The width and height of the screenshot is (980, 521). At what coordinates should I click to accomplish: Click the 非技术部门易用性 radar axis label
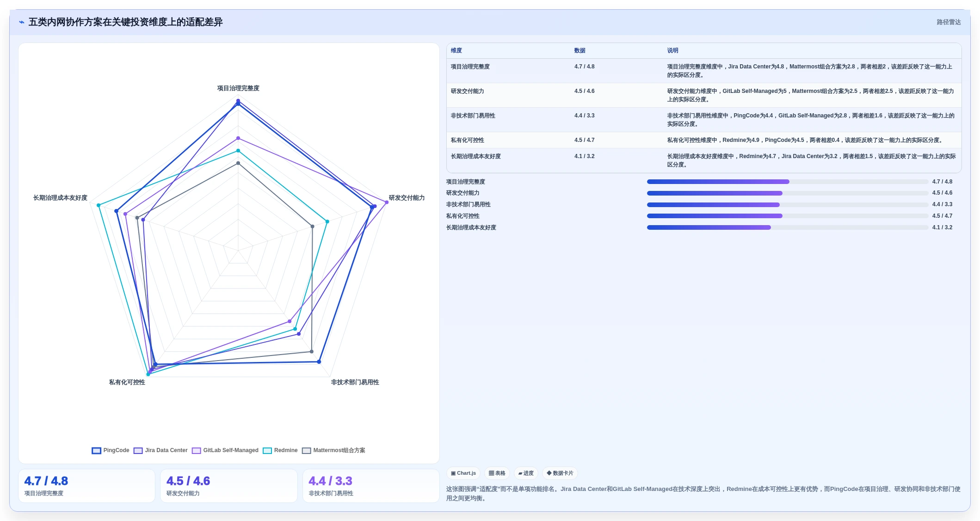355,382
